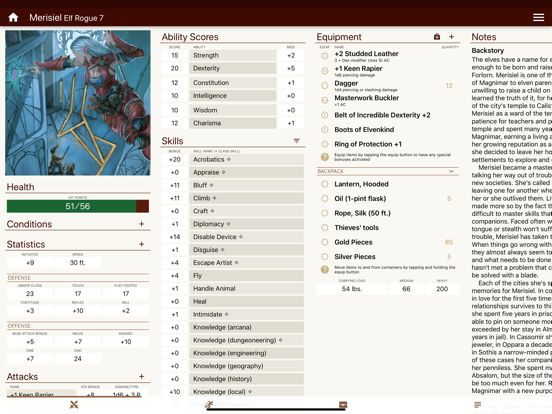
Task: Toggle equip for Silver Pieces
Action: 325,257
